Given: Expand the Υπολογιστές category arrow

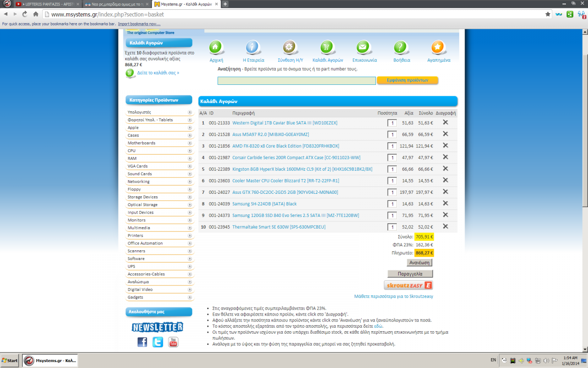Looking at the screenshot, I should [x=190, y=112].
